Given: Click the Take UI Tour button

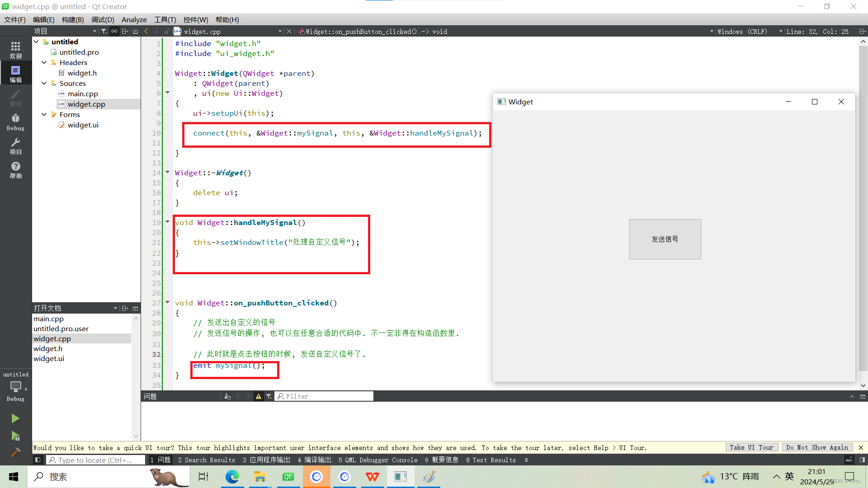Looking at the screenshot, I should 751,447.
